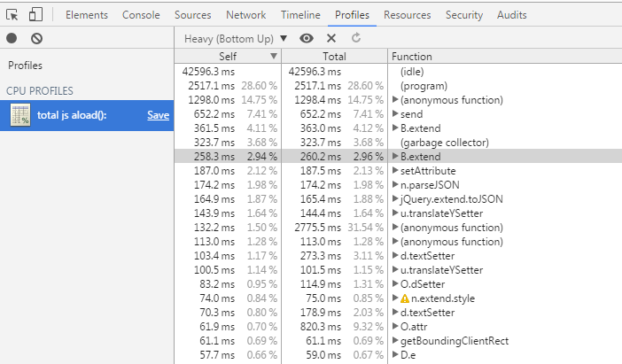The height and width of the screenshot is (364, 622).
Task: Expand the (anonymous function) row with 2775.5 ms total
Action: click(395, 228)
